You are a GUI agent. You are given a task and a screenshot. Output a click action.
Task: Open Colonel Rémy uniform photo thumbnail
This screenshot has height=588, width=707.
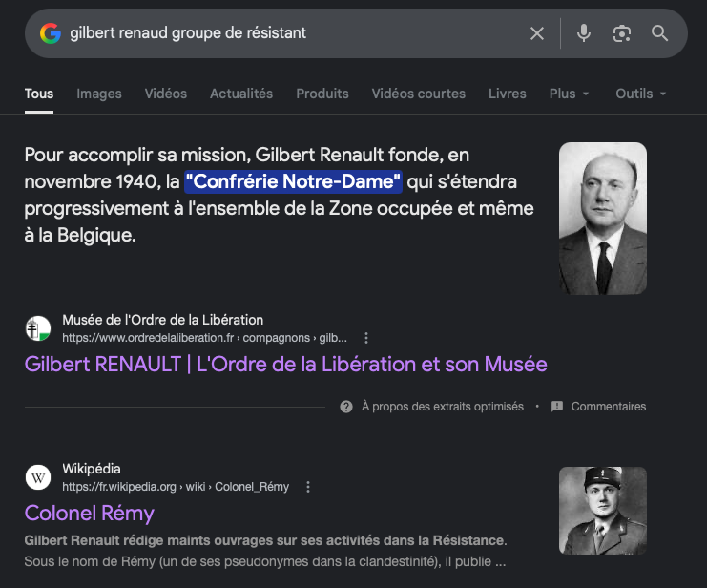pos(603,511)
